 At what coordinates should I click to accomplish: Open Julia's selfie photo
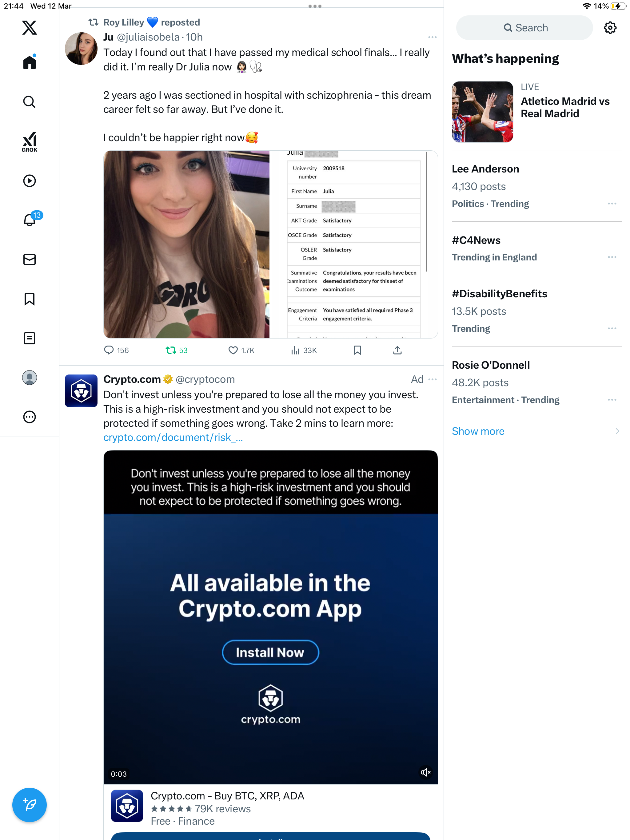[186, 244]
